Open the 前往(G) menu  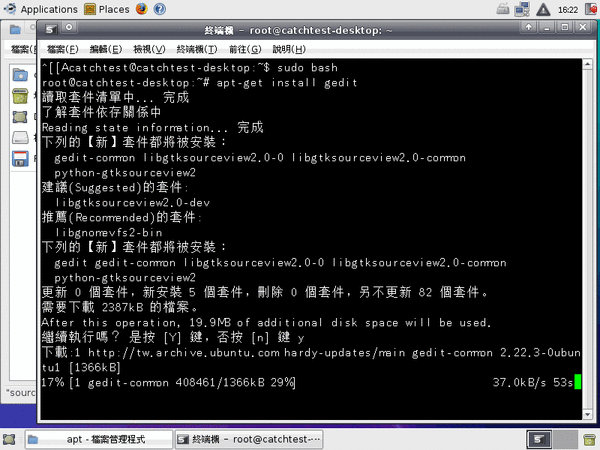point(245,49)
